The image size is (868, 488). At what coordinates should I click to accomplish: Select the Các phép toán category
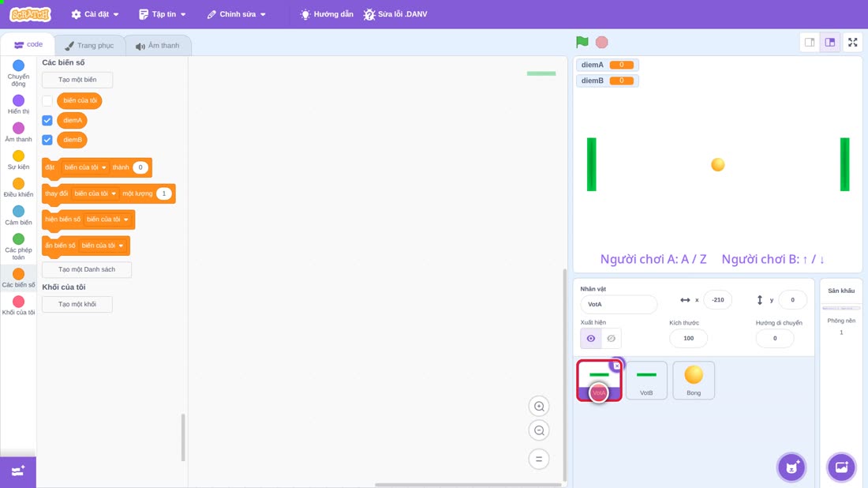18,246
